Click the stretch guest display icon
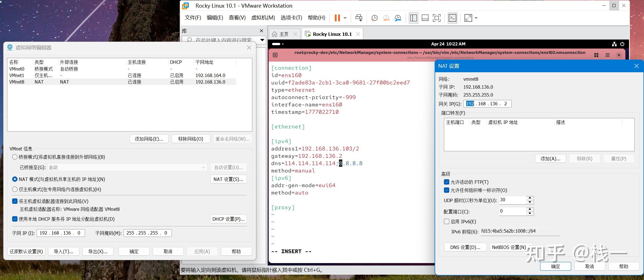The image size is (644, 280). click(468, 18)
